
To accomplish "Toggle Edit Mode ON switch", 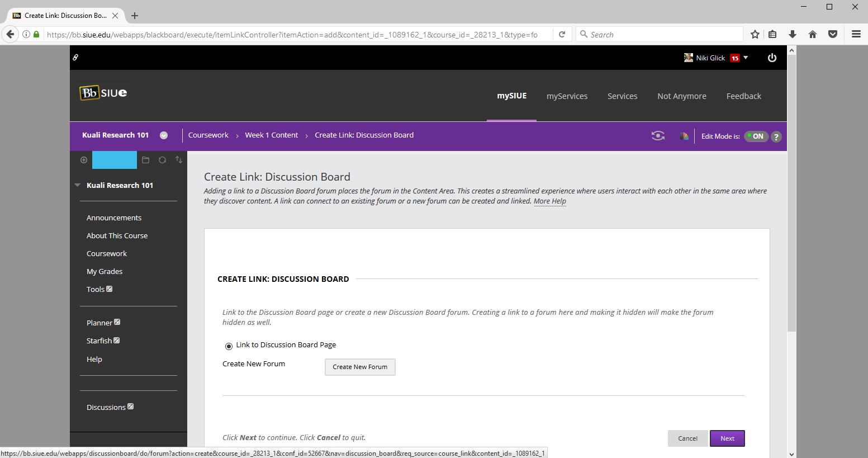I will (756, 136).
